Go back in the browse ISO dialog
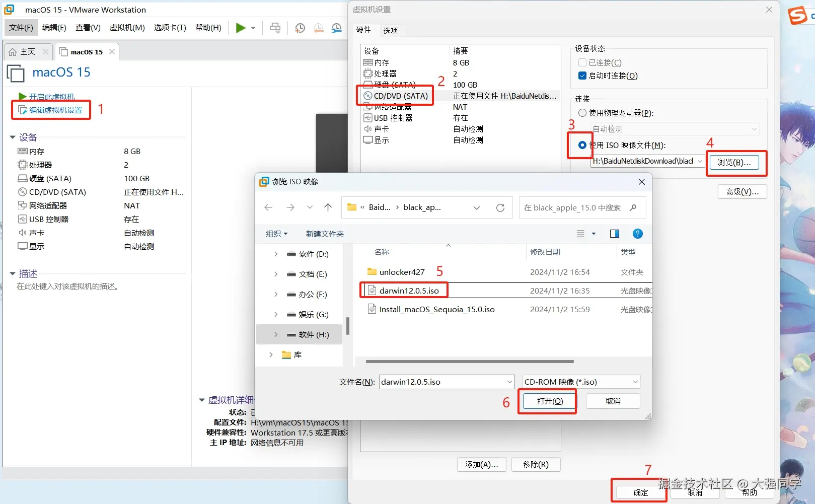Screen dimensions: 815x504 [x=268, y=207]
